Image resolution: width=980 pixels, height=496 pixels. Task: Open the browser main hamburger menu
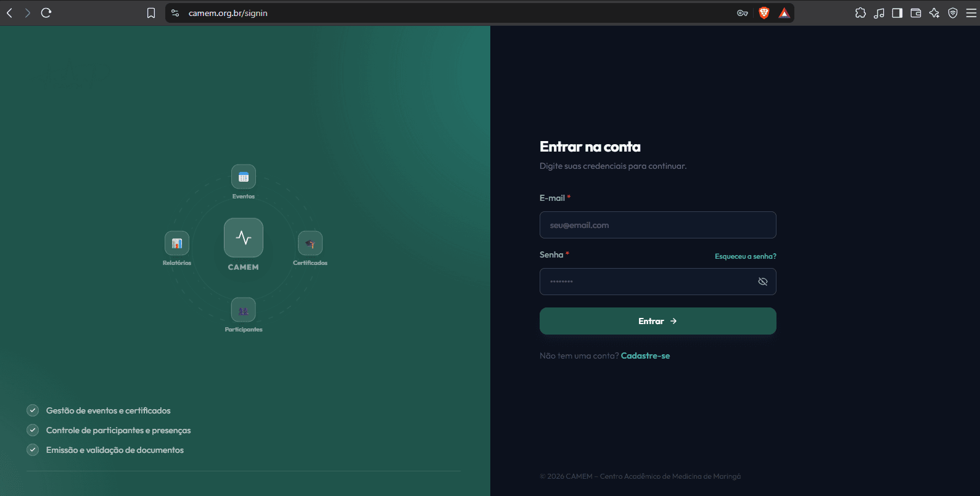(x=971, y=13)
